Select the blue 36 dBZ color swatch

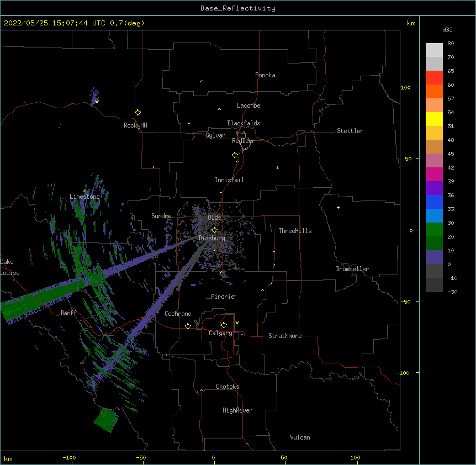[x=434, y=202]
